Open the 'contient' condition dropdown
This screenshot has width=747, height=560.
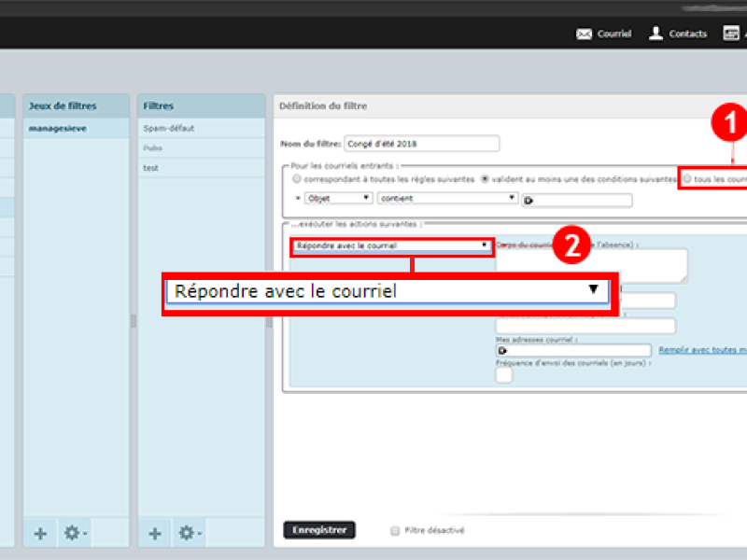pyautogui.click(x=447, y=198)
